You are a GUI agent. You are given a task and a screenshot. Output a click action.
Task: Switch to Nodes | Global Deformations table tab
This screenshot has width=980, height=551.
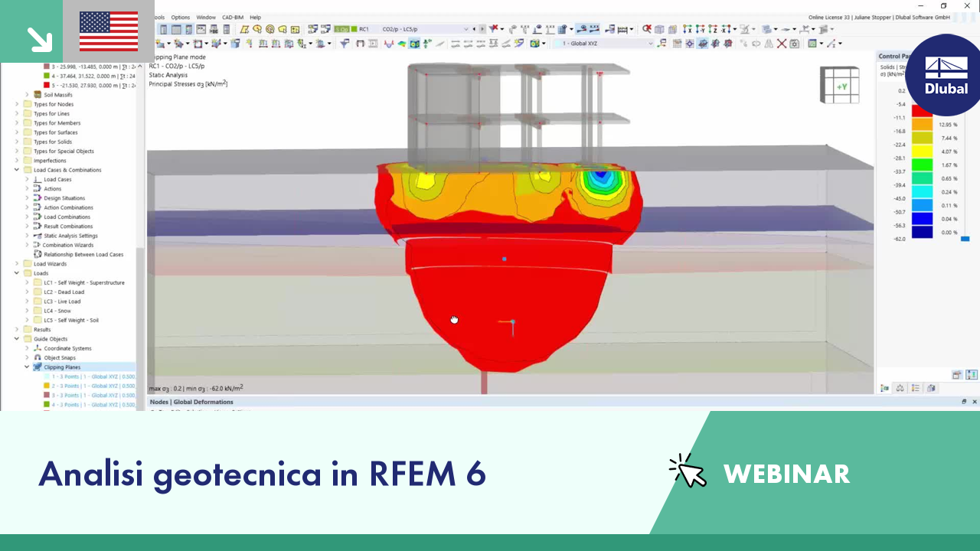pyautogui.click(x=191, y=402)
